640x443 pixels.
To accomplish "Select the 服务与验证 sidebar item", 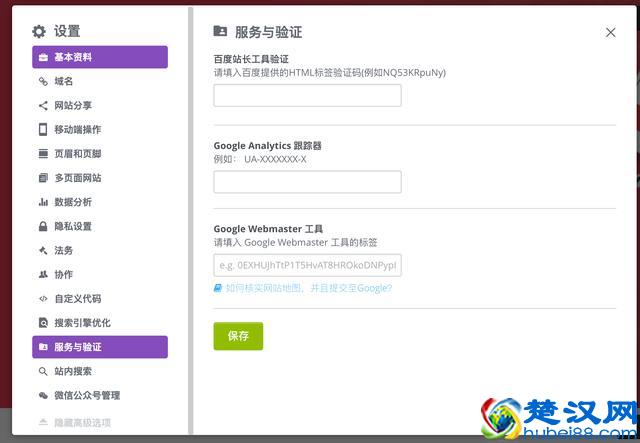I will pyautogui.click(x=100, y=347).
